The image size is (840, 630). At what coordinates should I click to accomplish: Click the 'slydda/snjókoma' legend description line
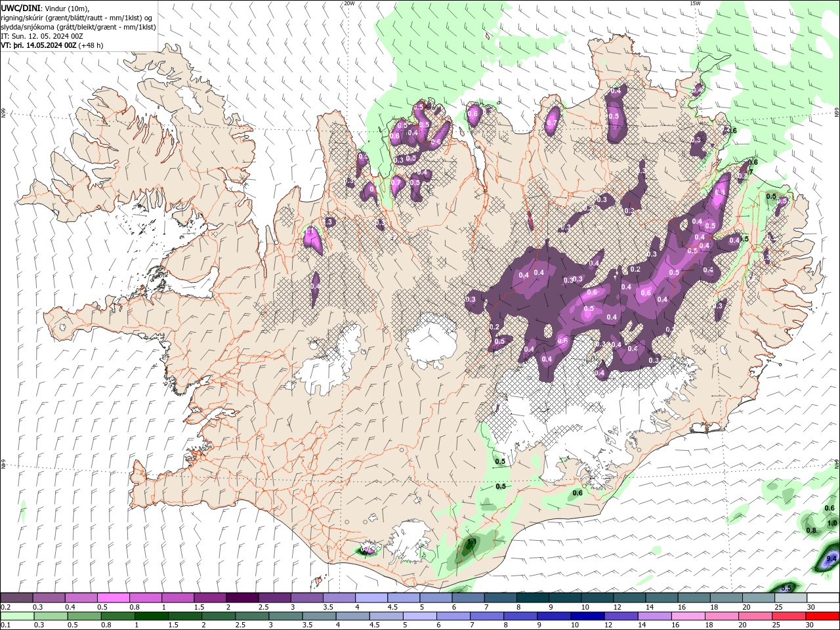coord(79,27)
